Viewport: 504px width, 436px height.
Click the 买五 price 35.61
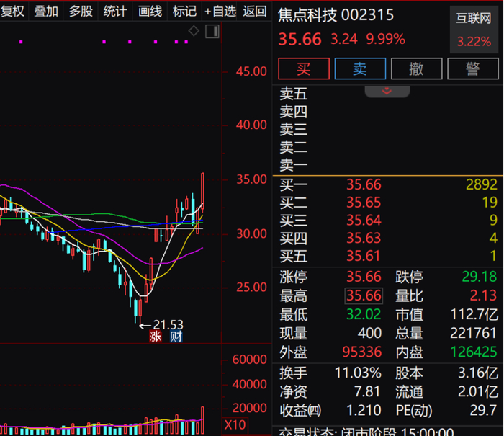click(x=364, y=256)
